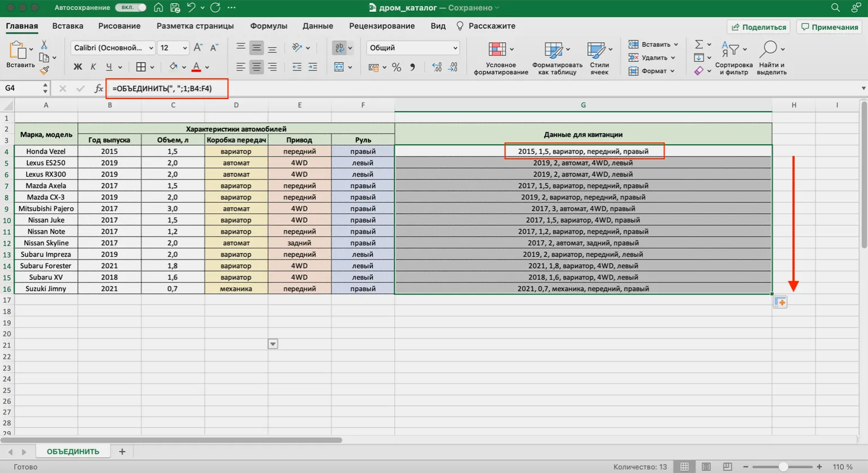This screenshot has height=473, width=868.
Task: Open the Примечания comments button
Action: [830, 27]
